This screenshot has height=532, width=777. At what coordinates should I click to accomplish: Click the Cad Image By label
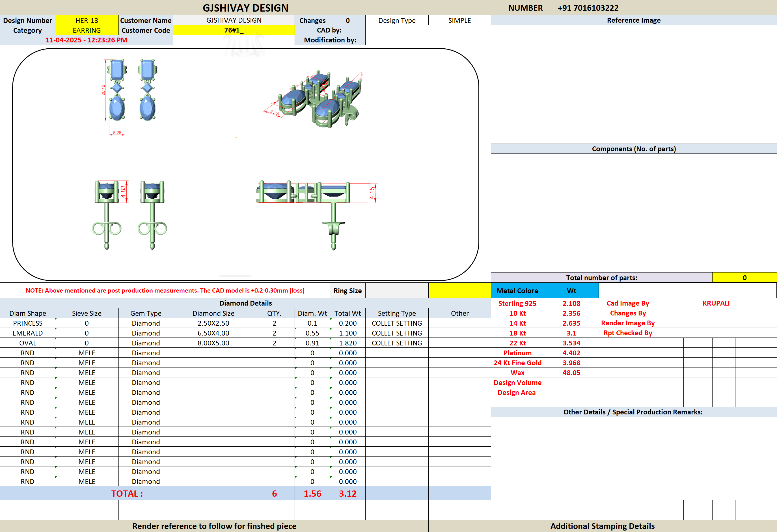tap(627, 303)
